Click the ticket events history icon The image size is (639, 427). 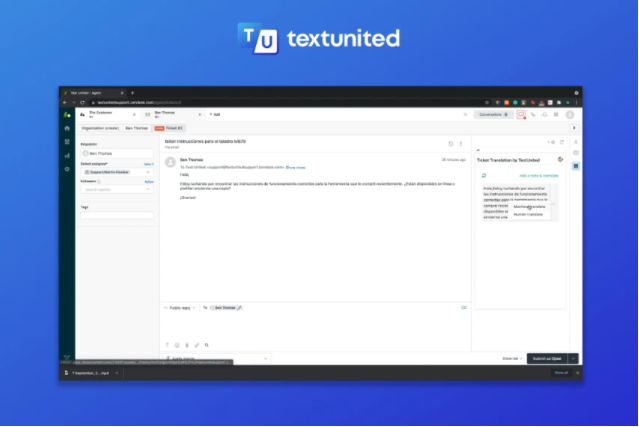[x=451, y=144]
